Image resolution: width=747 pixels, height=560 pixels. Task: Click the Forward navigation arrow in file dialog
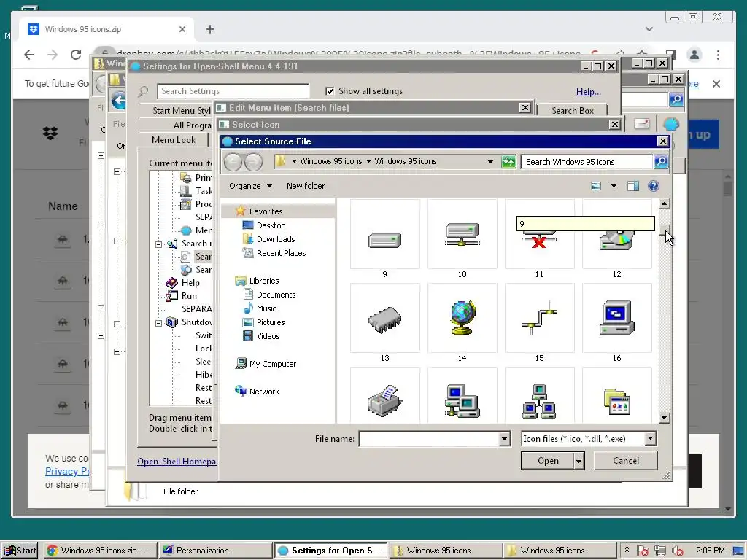(253, 162)
